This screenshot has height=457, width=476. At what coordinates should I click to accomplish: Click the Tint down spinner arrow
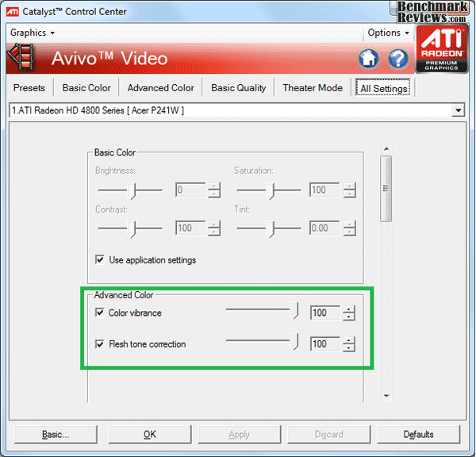point(350,232)
